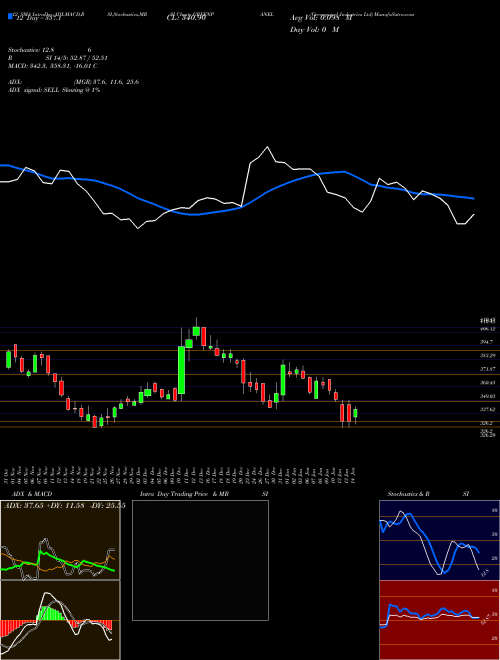Click the ADX (MGR) 37.6 values text

tap(106, 82)
